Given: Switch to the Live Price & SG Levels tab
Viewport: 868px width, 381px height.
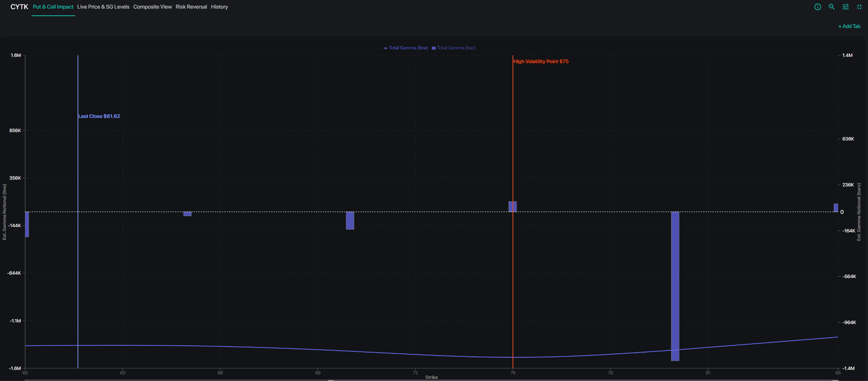Looking at the screenshot, I should click(x=103, y=7).
